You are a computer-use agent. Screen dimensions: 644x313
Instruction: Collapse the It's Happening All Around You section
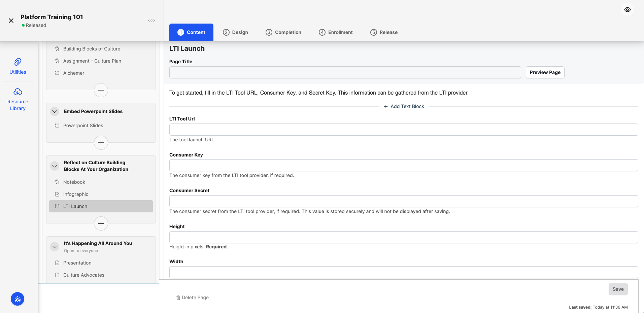pyautogui.click(x=55, y=247)
